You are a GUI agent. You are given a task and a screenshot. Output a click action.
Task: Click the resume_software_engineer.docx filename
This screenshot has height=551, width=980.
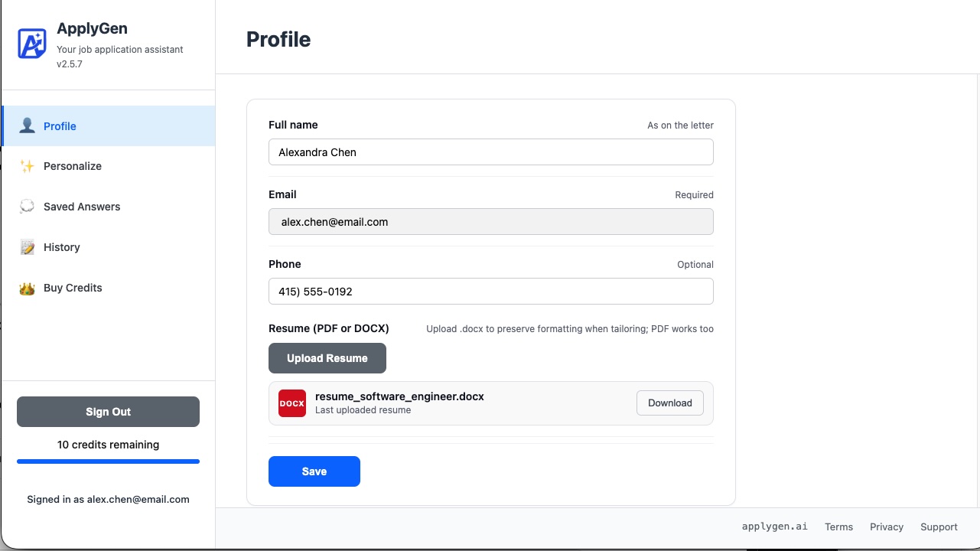399,396
